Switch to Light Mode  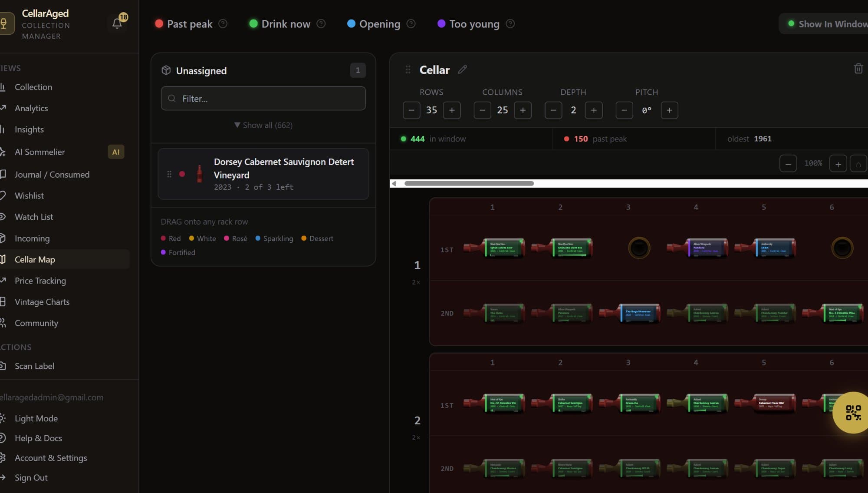point(36,418)
